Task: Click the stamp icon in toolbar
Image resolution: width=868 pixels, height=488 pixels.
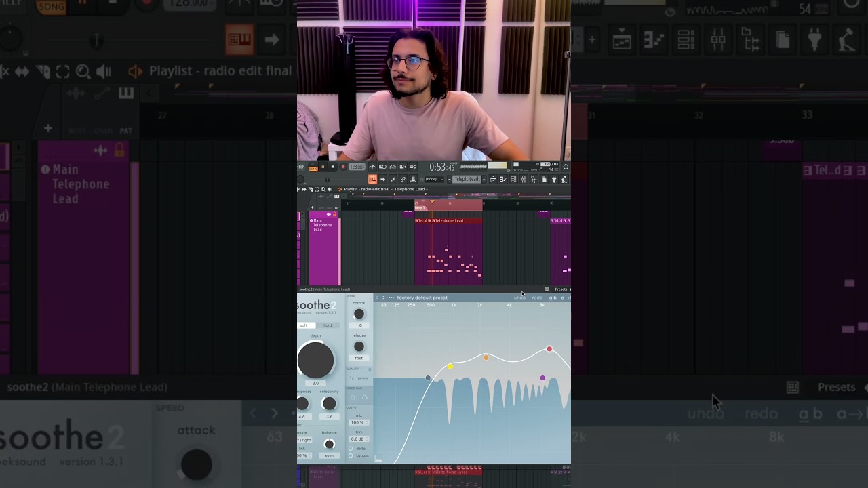Action: (413, 180)
